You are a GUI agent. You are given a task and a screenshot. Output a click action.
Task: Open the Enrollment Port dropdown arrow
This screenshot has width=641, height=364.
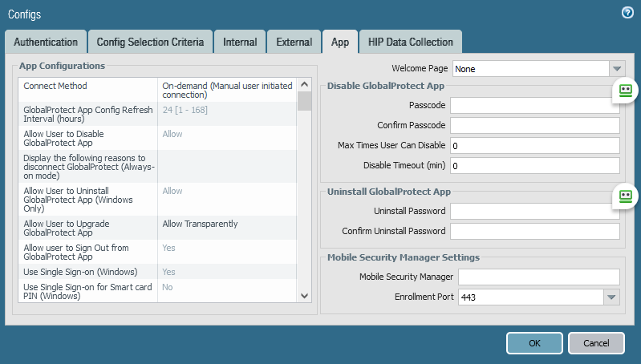(x=611, y=297)
